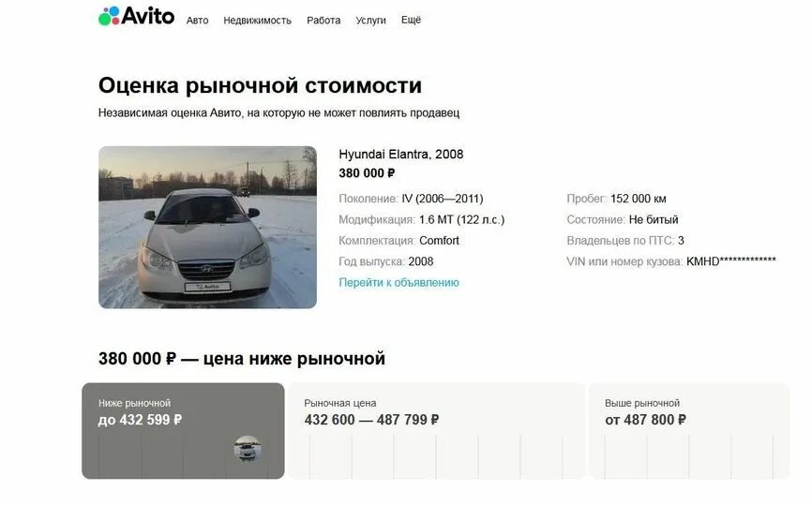Click the Комплектация Comfort value
The width and height of the screenshot is (812, 505).
439,241
